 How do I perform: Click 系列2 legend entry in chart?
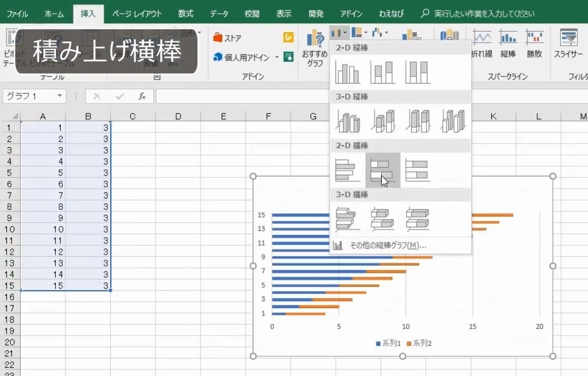pos(419,343)
